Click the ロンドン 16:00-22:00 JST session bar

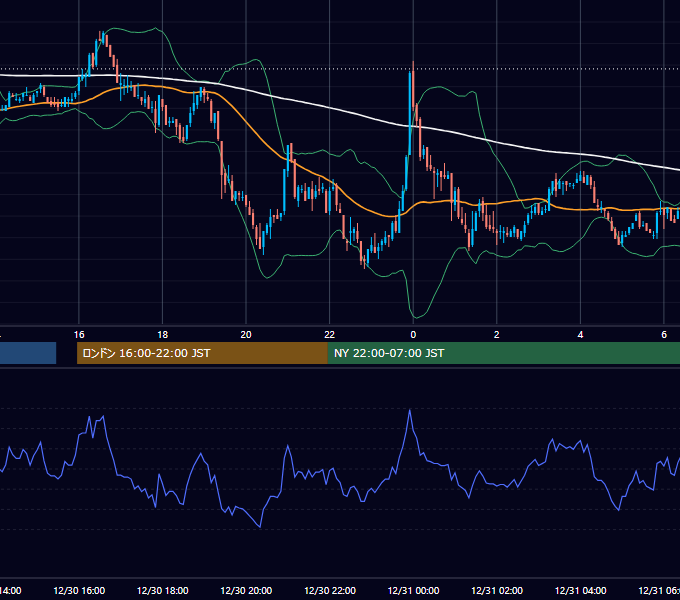click(x=202, y=353)
